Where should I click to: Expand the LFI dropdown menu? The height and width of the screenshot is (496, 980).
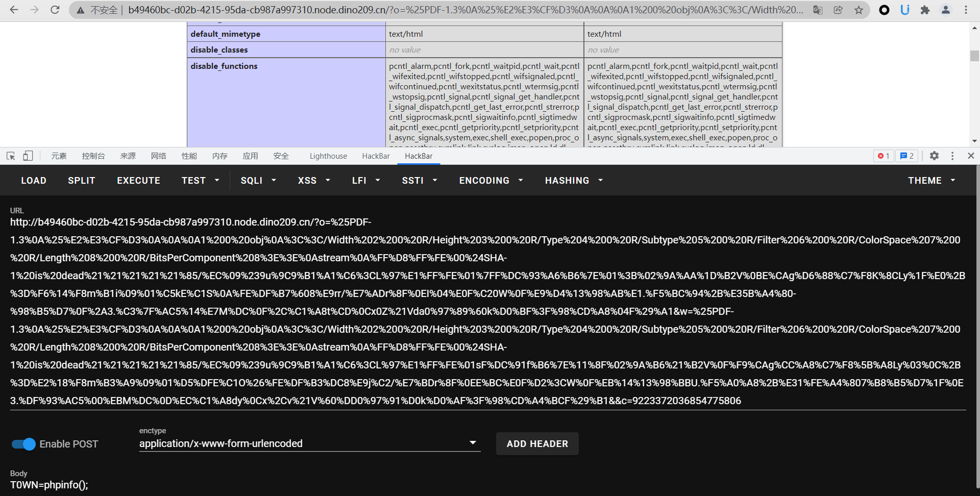366,181
